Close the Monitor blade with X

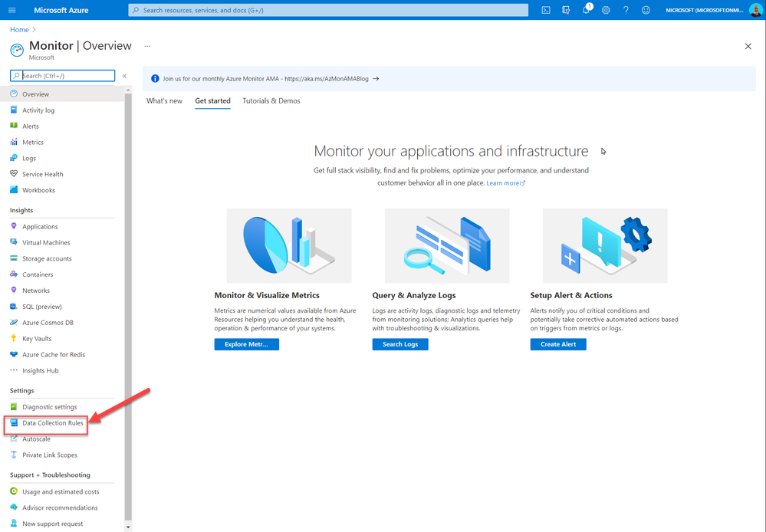click(x=748, y=47)
